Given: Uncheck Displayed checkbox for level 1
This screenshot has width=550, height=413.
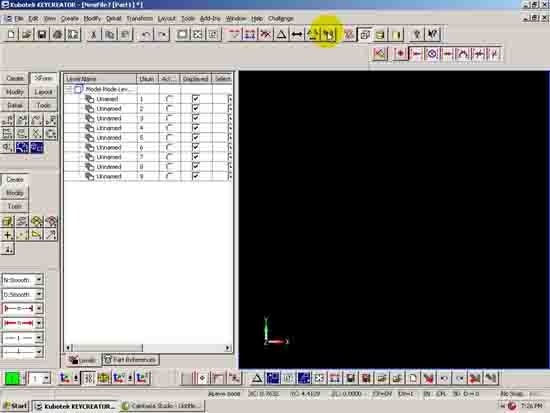Looking at the screenshot, I should point(196,99).
